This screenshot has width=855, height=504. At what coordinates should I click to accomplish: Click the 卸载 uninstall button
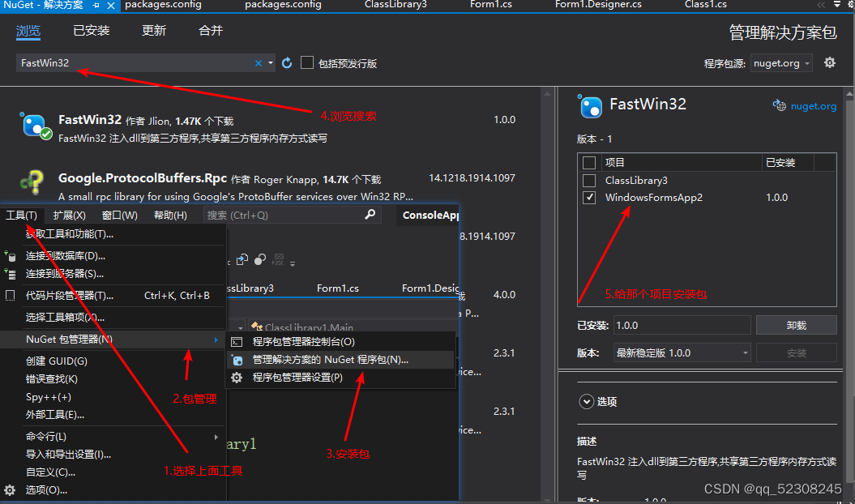tap(796, 325)
